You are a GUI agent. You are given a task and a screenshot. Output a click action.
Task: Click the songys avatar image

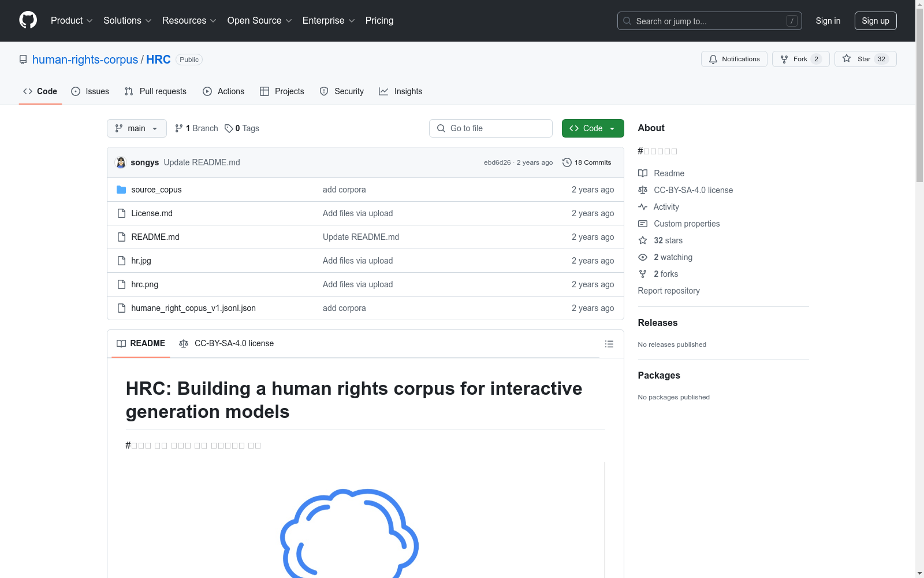pos(121,162)
